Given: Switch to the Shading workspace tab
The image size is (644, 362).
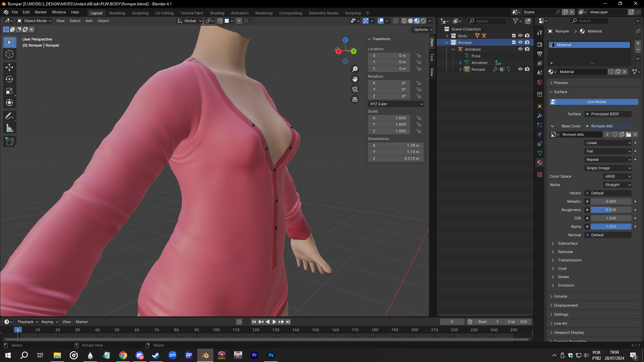Looking at the screenshot, I should point(217,13).
